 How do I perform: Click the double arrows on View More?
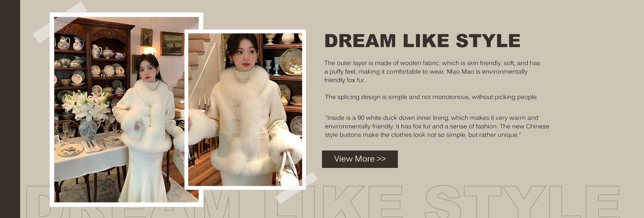point(381,159)
